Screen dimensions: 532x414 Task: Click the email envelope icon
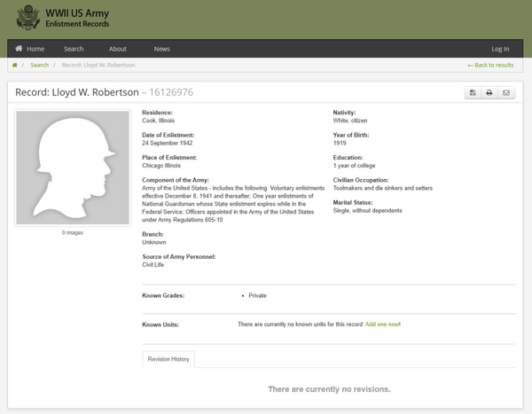pos(505,92)
